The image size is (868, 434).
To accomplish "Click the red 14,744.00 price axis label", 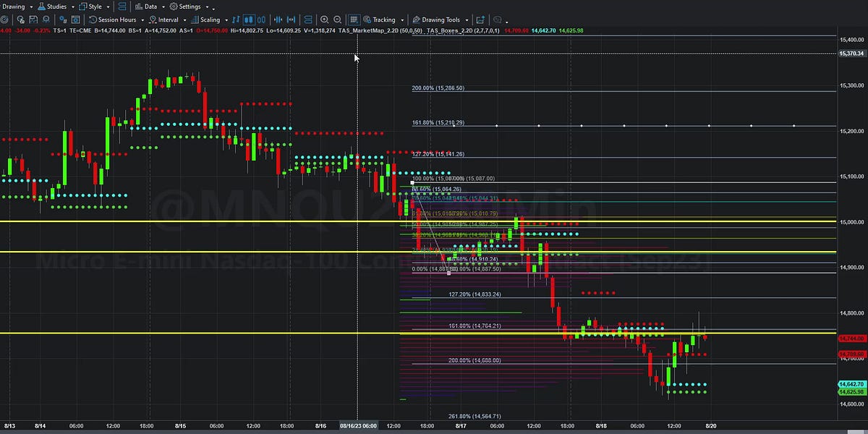I will (x=851, y=337).
